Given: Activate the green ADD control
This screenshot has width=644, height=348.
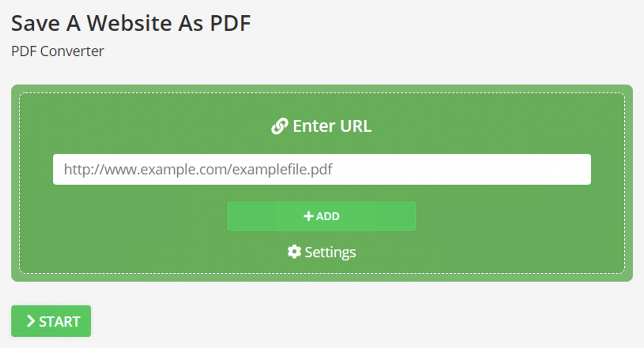Looking at the screenshot, I should click(322, 216).
